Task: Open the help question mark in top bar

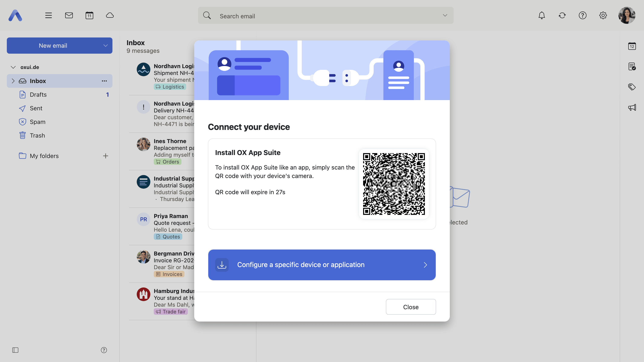Action: click(x=582, y=16)
